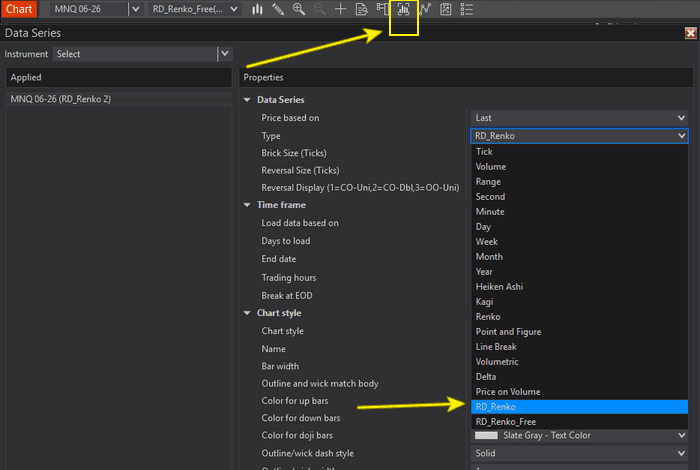Select Minute in the Type list

pyautogui.click(x=579, y=212)
